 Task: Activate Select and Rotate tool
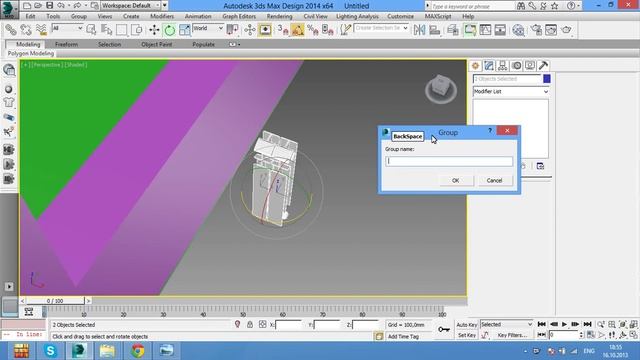[169, 30]
